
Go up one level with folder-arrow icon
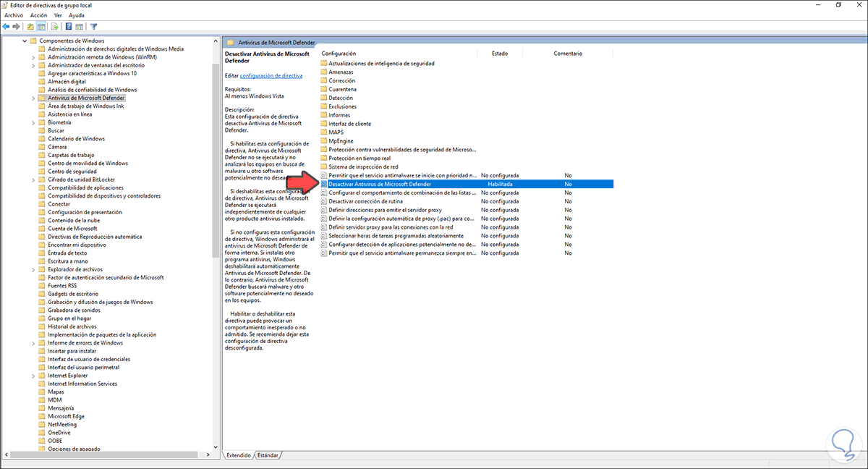tap(30, 27)
